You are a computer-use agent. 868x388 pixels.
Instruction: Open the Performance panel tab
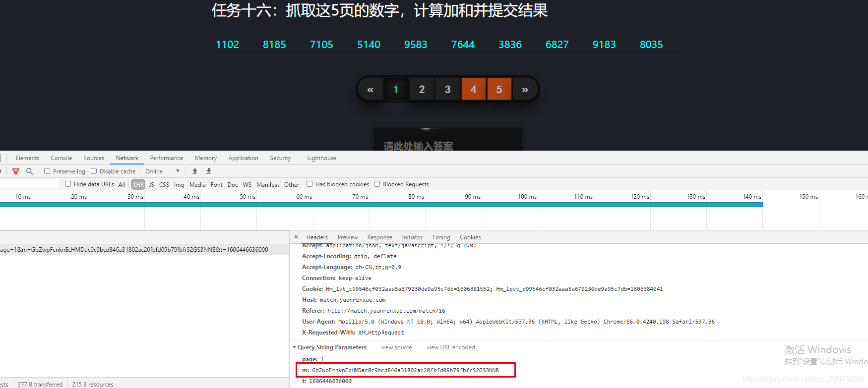click(x=167, y=158)
